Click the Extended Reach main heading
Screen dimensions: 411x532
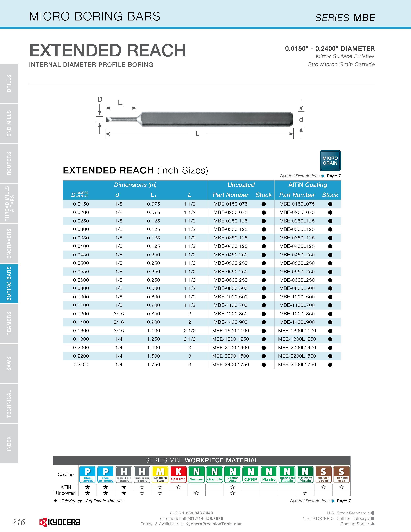pyautogui.click(x=108, y=50)
